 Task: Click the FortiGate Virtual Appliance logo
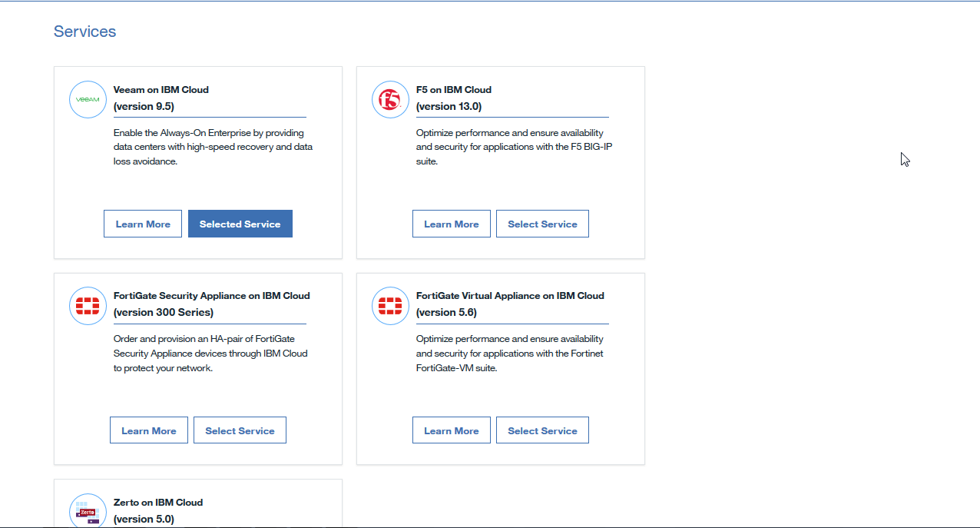pyautogui.click(x=390, y=306)
